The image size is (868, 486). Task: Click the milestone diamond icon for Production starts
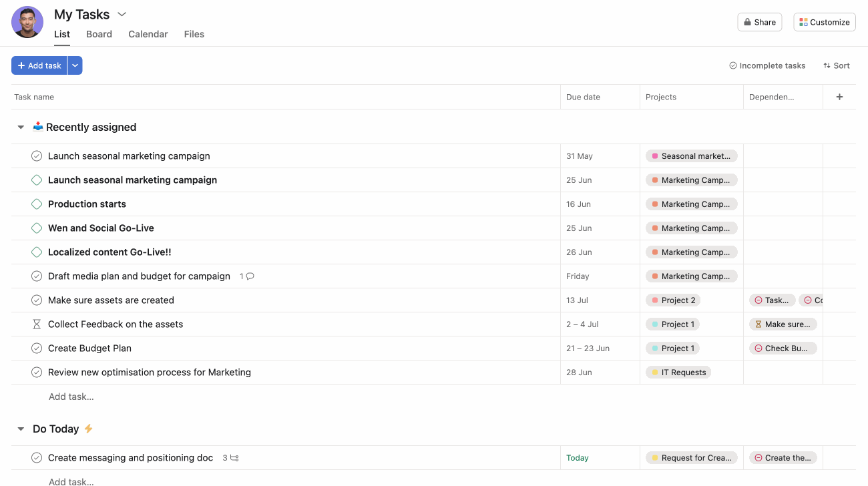37,204
